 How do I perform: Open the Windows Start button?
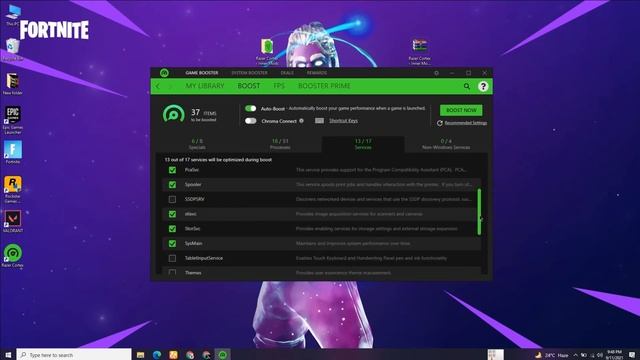8,354
